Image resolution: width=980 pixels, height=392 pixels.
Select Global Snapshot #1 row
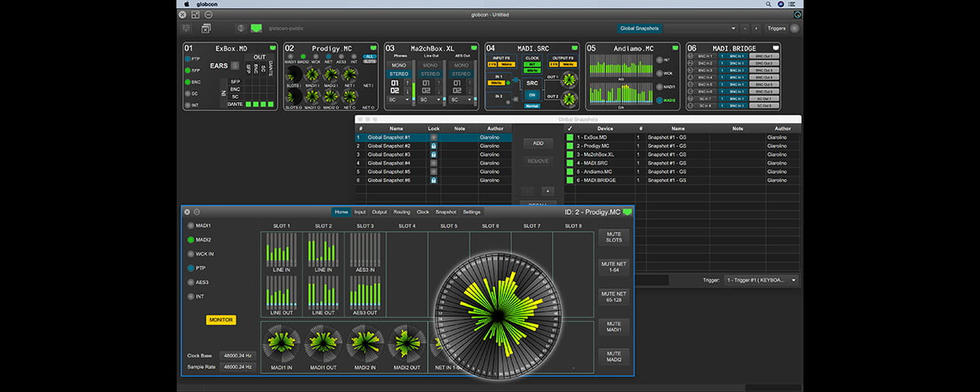(434, 138)
